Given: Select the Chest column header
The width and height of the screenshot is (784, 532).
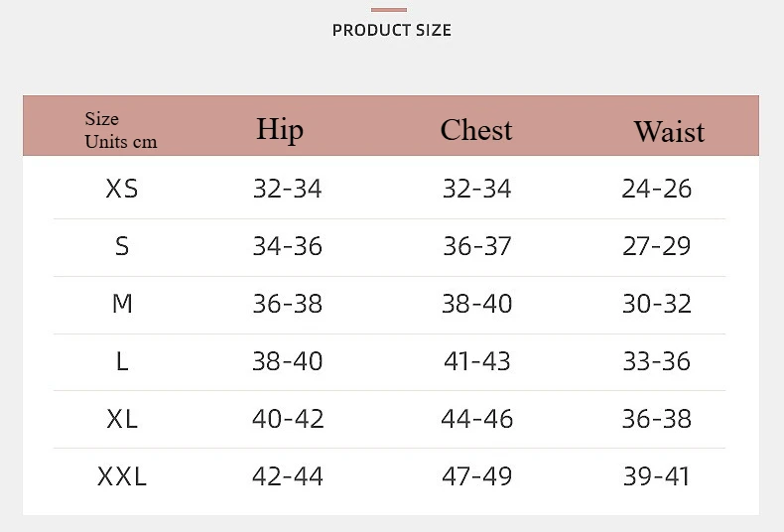Looking at the screenshot, I should pyautogui.click(x=476, y=130).
